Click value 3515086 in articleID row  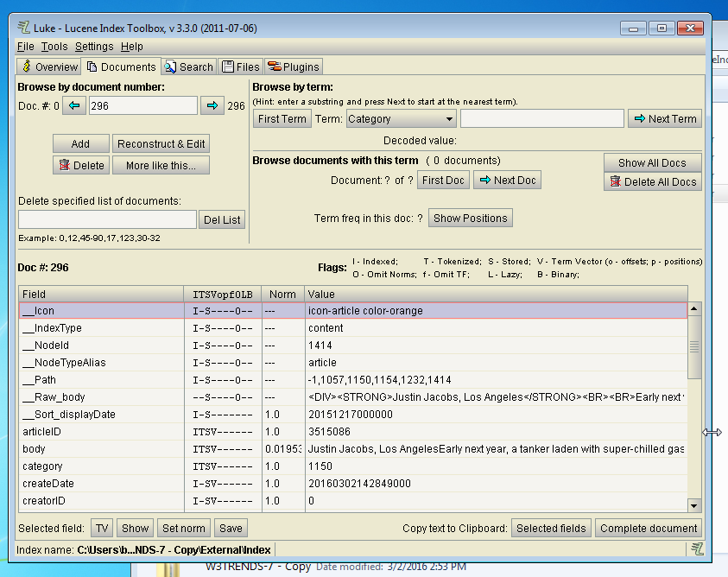[x=329, y=432]
